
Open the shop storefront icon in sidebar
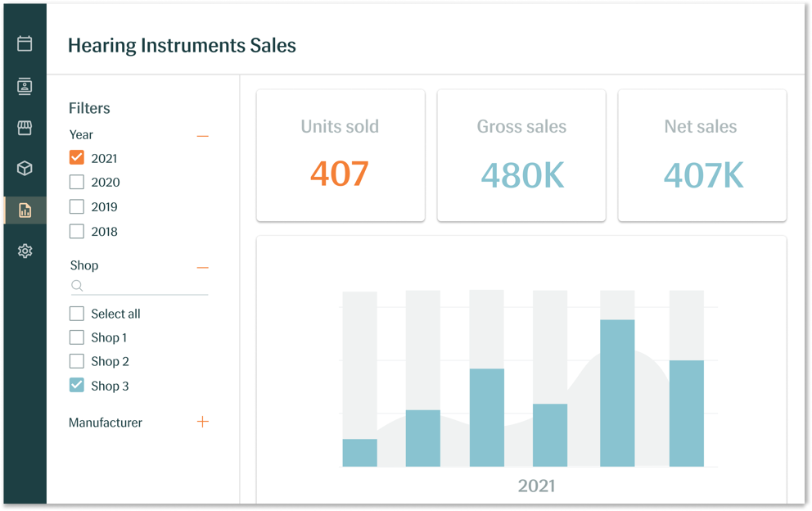click(25, 128)
